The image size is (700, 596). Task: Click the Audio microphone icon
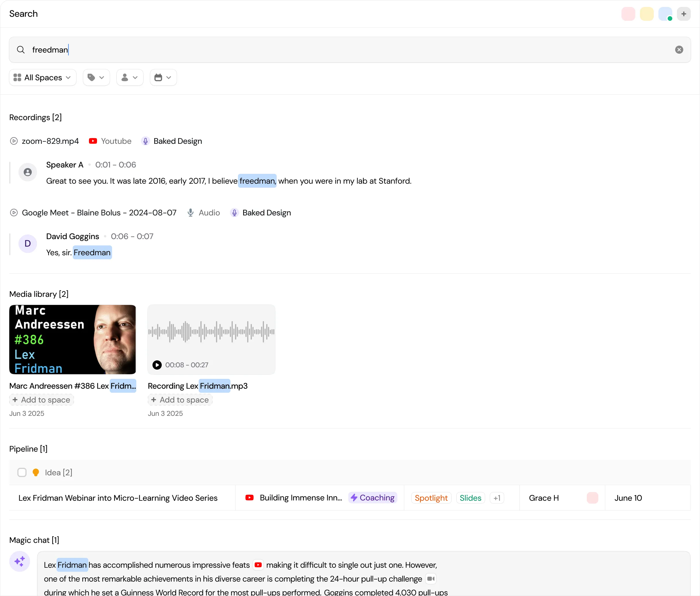pos(191,213)
